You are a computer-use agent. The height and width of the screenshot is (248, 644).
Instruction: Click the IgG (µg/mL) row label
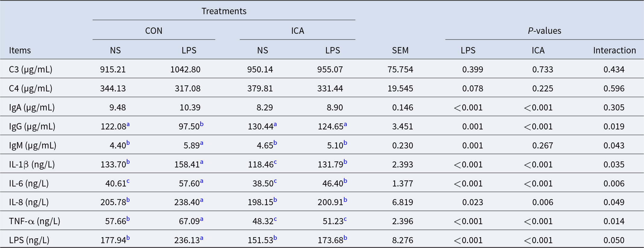click(32, 126)
